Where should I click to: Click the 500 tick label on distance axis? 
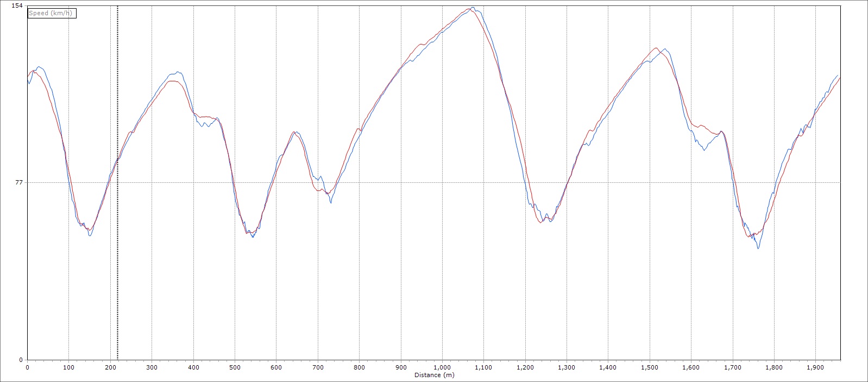[235, 367]
